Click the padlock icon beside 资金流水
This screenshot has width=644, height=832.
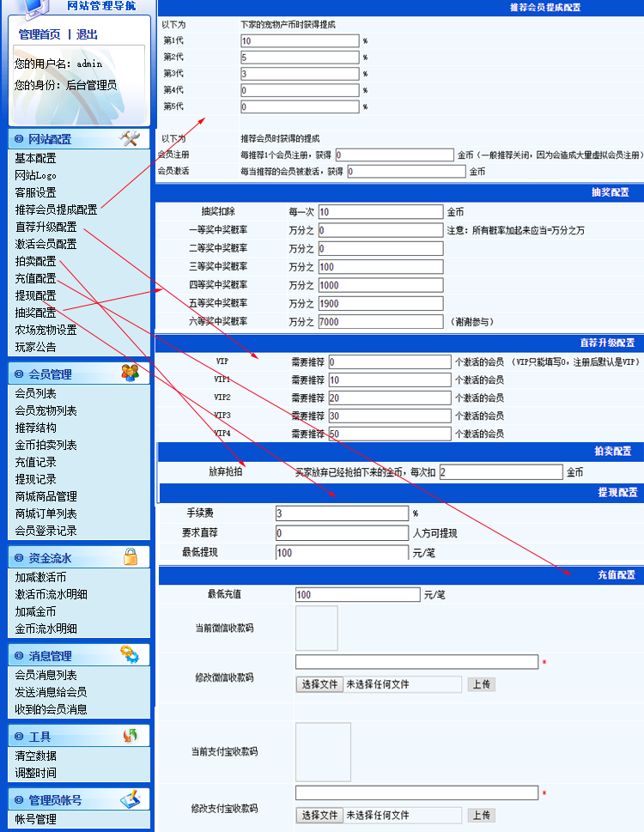[x=131, y=556]
